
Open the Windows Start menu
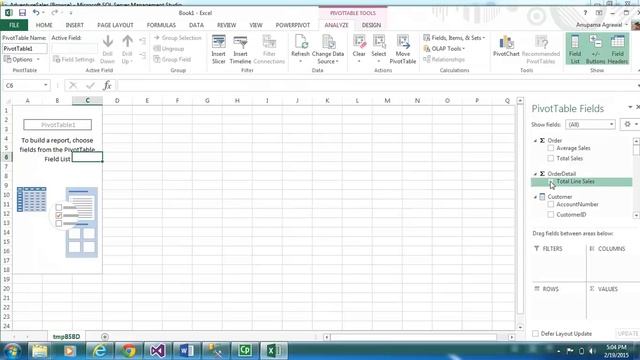pyautogui.click(x=12, y=351)
